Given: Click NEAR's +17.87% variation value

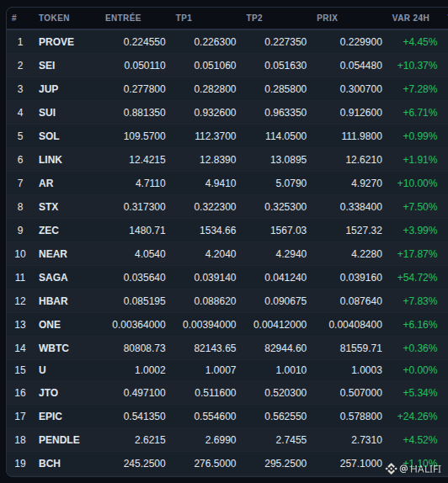Looking at the screenshot, I should [x=417, y=254].
